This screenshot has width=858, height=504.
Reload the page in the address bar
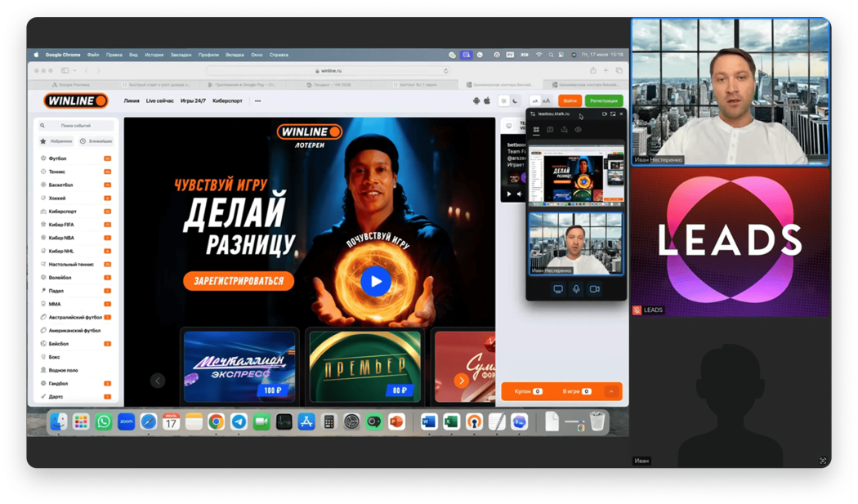[446, 70]
